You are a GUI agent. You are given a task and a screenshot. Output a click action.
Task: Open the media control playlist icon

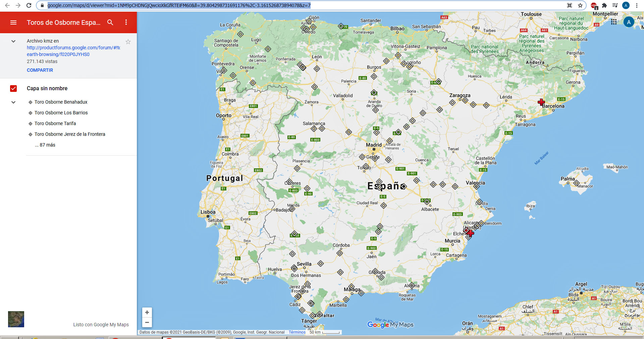pos(615,5)
